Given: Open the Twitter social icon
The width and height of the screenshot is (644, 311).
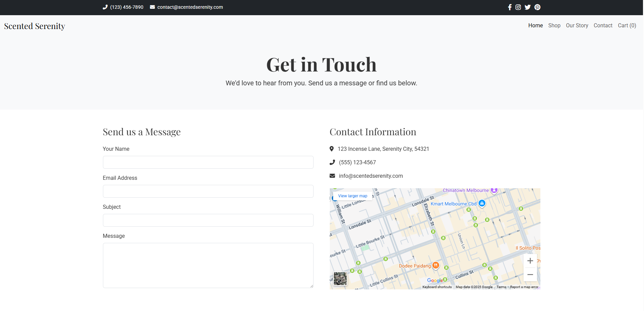Looking at the screenshot, I should [x=528, y=7].
